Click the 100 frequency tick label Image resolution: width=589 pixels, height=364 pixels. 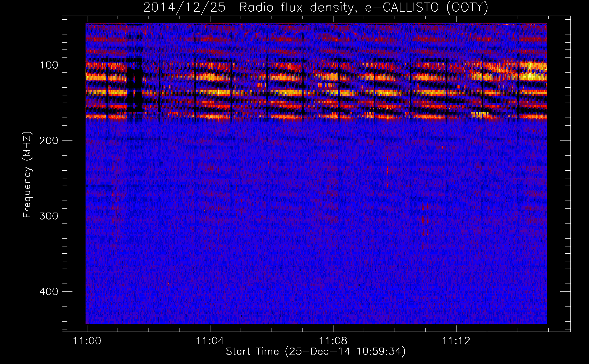[49, 65]
